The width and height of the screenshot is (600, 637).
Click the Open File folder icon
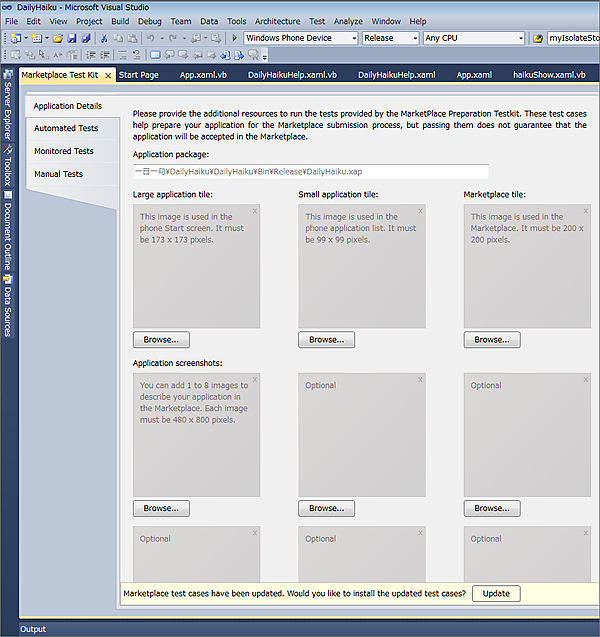pos(57,38)
